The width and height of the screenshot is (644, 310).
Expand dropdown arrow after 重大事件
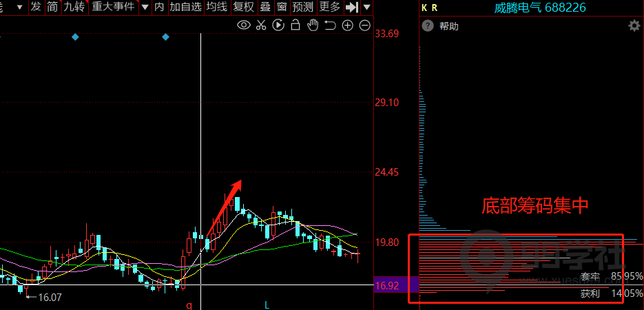[145, 7]
